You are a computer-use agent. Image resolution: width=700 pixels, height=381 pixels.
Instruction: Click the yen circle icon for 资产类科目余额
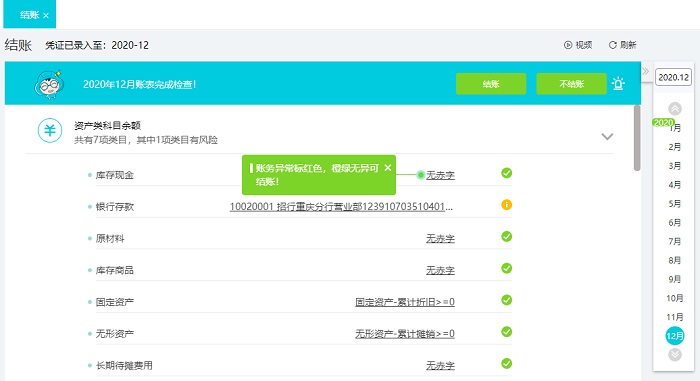coord(50,130)
